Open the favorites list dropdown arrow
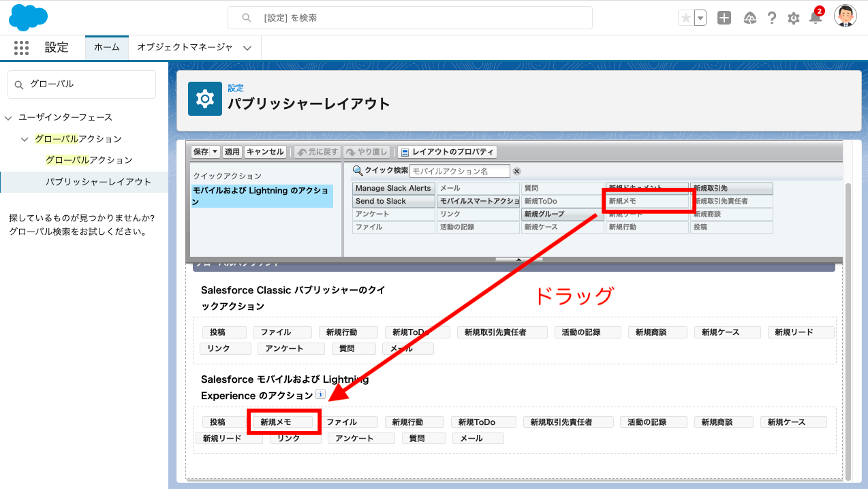 point(700,18)
